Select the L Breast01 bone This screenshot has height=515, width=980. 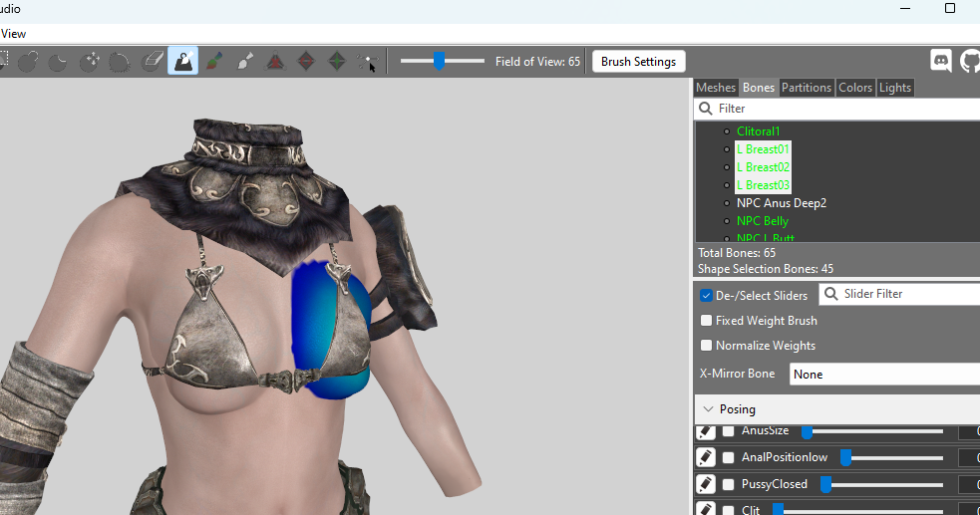click(x=763, y=149)
